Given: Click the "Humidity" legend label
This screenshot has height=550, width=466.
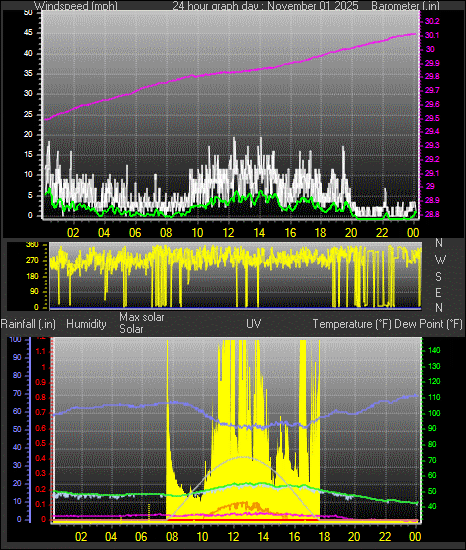Looking at the screenshot, I should tap(86, 324).
